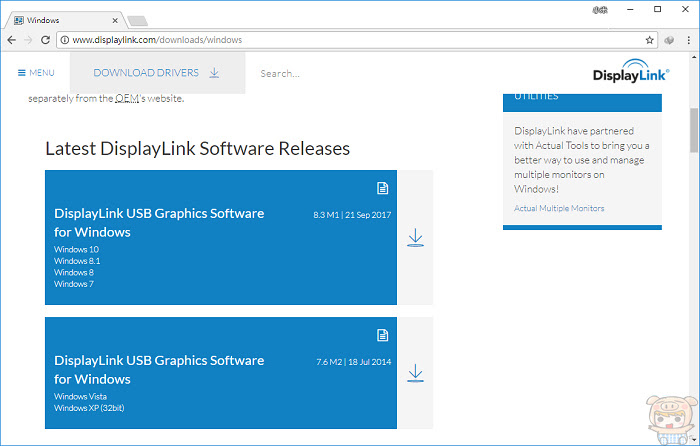Viewport: 700px width, 446px height.
Task: Open release notes icon for 8.3 M1
Action: click(383, 188)
